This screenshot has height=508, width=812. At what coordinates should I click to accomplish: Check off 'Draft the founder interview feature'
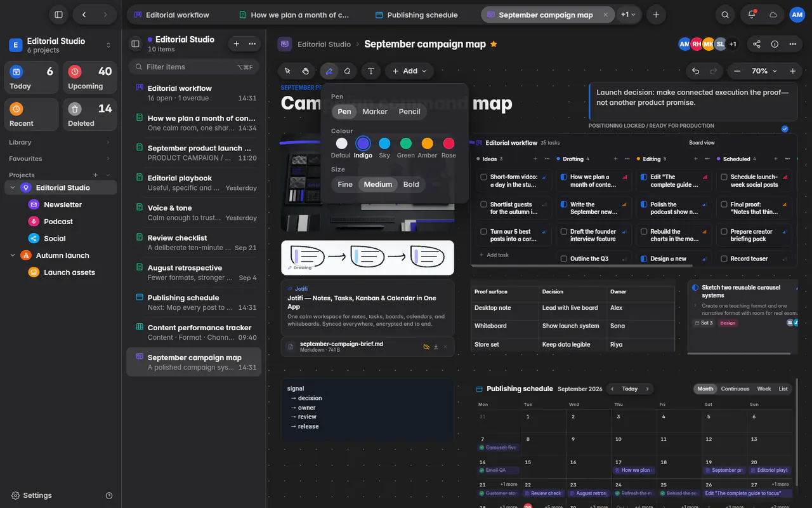pyautogui.click(x=564, y=232)
